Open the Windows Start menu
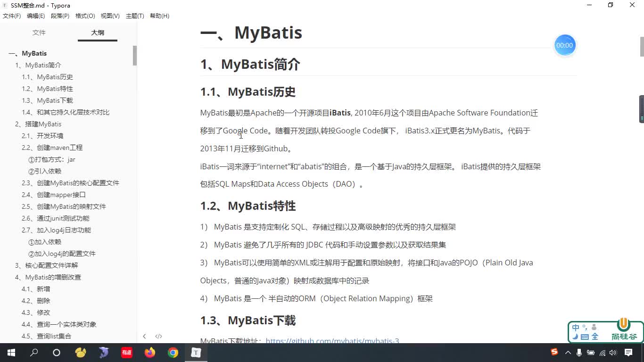 click(x=11, y=353)
